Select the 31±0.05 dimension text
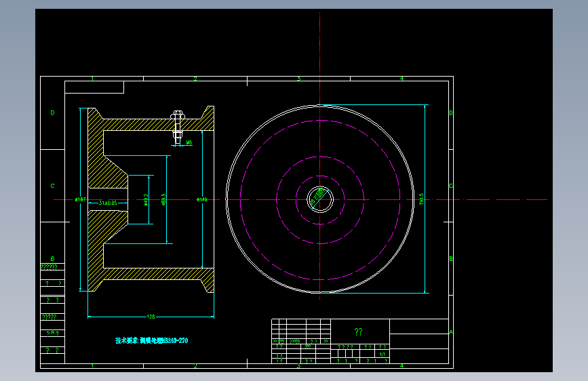The height and width of the screenshot is (381, 588). [x=108, y=203]
